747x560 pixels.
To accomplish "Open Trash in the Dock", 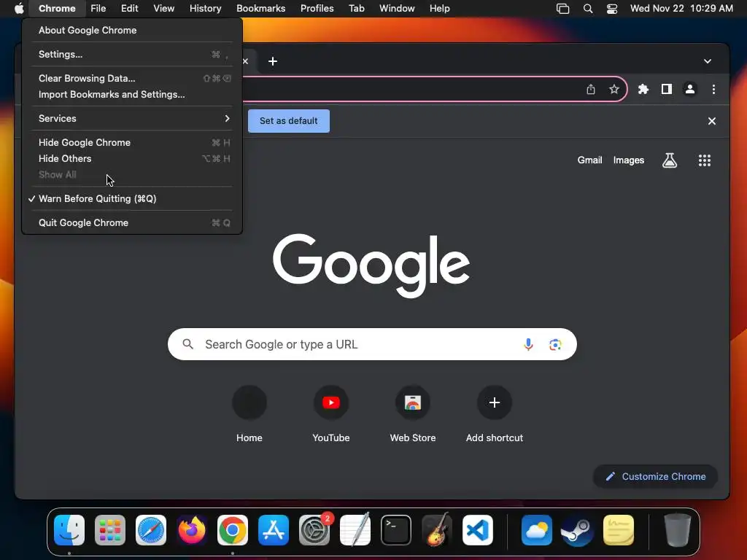I will tap(678, 530).
